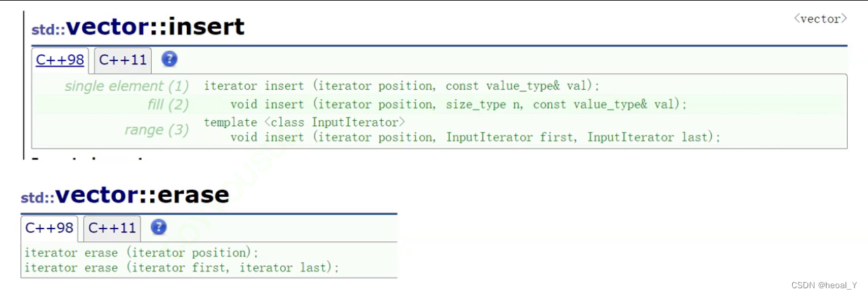The width and height of the screenshot is (868, 296).
Task: Click the erase (iterator position) signature
Action: pyautogui.click(x=141, y=252)
